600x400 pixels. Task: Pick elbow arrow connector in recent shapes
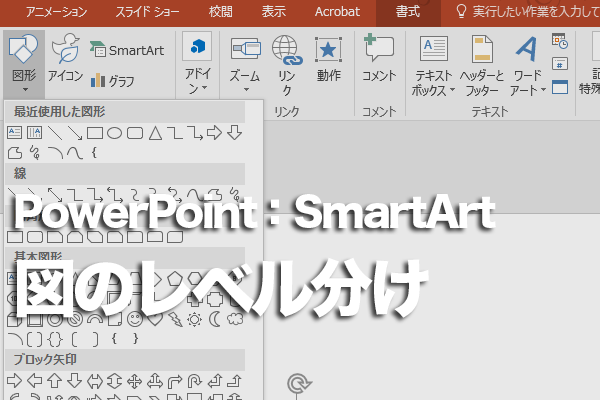click(x=195, y=133)
